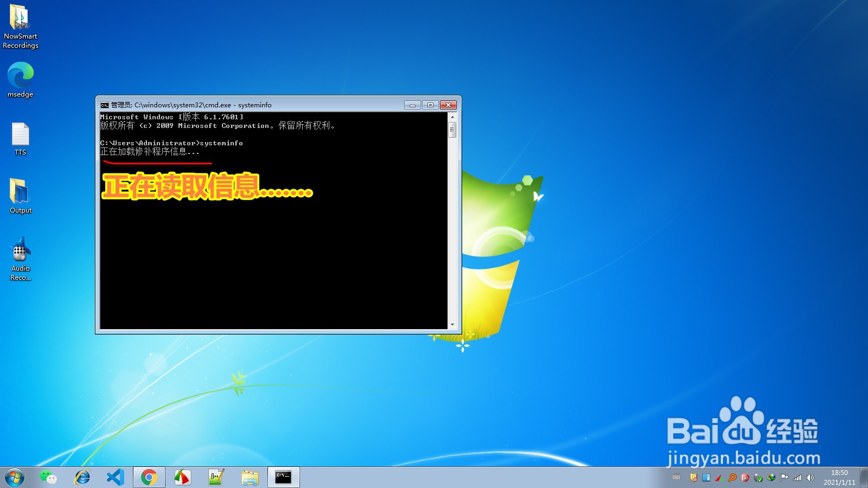This screenshot has width=868, height=488.
Task: Open the file explorer taskbar icon
Action: [250, 477]
